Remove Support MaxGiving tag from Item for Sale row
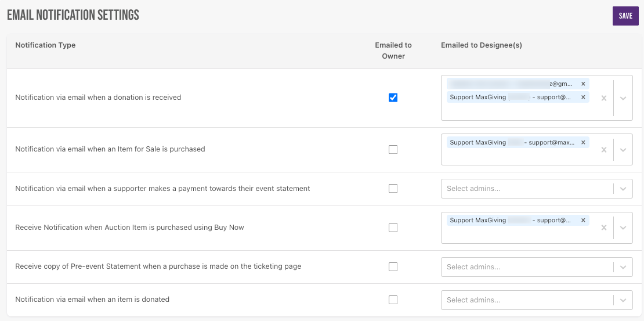This screenshot has height=321, width=644. (583, 142)
